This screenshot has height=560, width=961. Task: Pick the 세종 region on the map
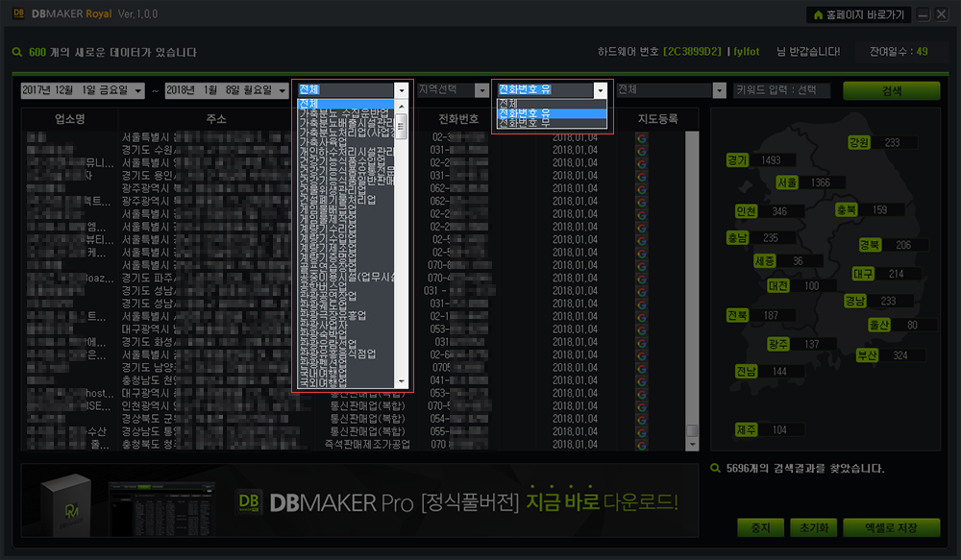(764, 261)
